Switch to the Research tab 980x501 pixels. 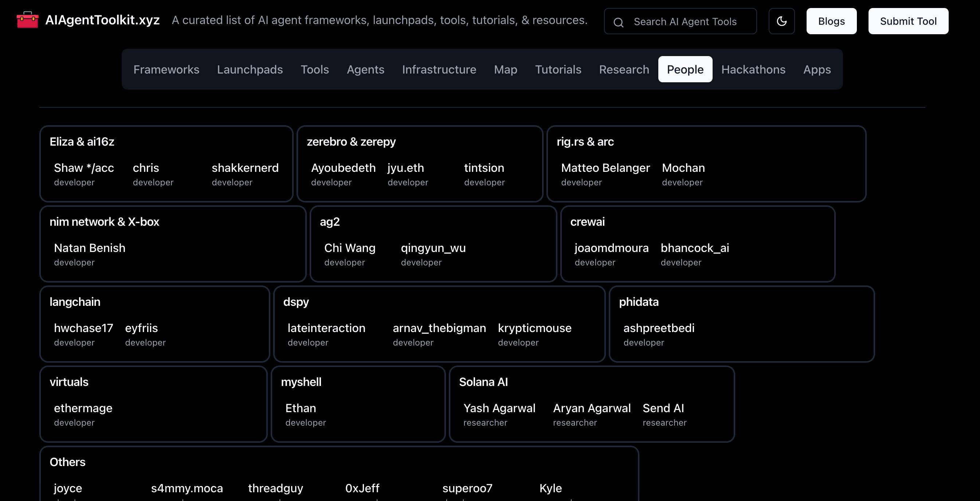click(x=624, y=70)
